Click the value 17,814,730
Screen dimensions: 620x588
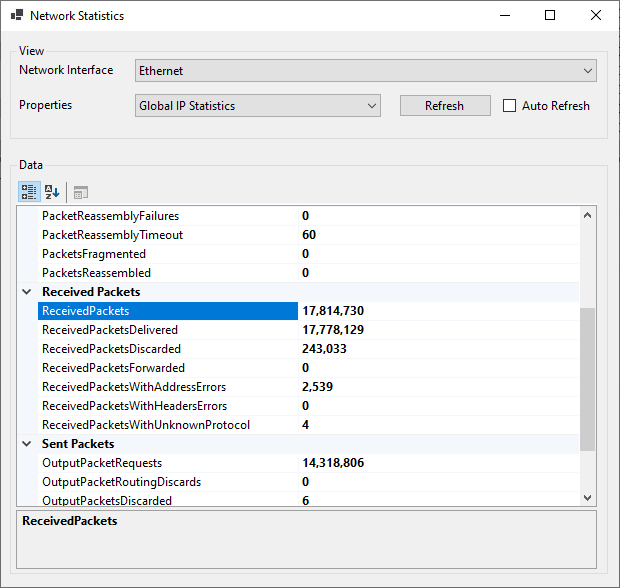[x=333, y=311]
